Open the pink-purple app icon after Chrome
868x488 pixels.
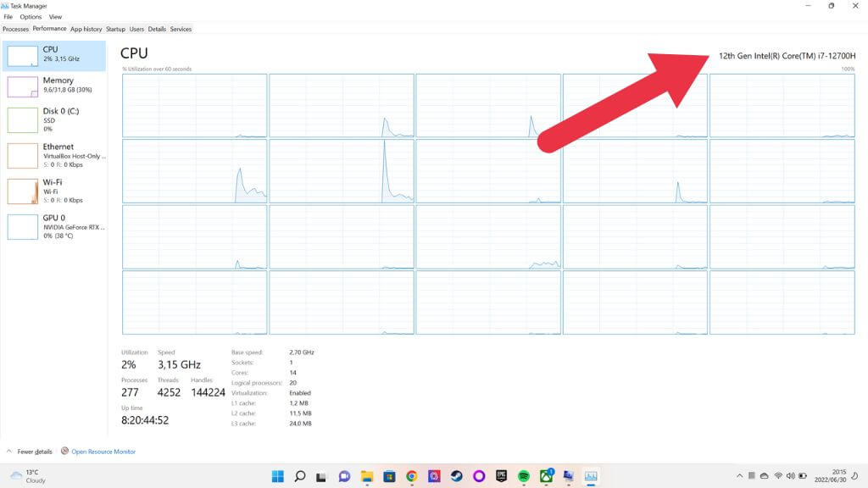click(x=434, y=476)
